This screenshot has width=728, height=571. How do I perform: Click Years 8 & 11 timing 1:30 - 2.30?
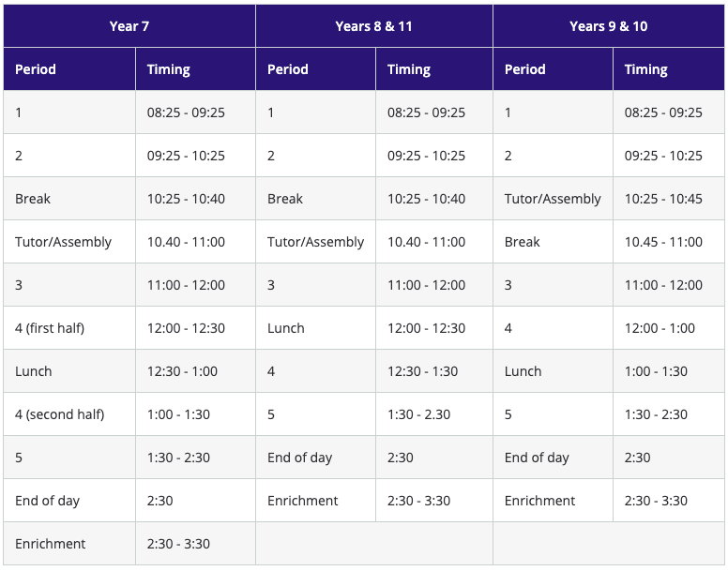(434, 414)
